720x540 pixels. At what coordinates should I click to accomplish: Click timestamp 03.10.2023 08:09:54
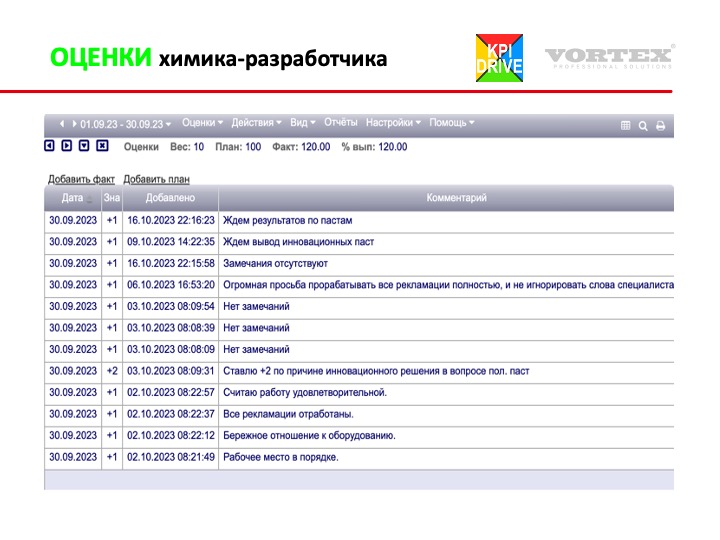pyautogui.click(x=171, y=306)
